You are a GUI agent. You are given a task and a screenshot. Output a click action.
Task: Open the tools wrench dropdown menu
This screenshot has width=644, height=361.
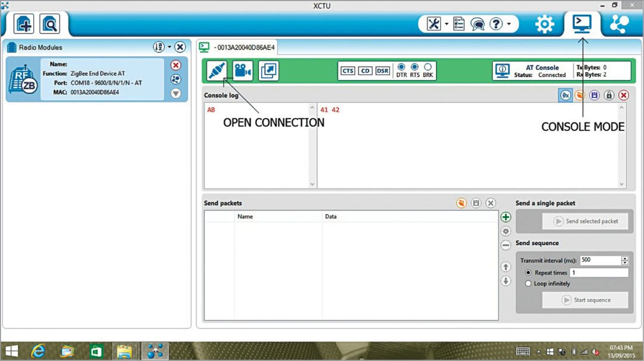point(438,24)
